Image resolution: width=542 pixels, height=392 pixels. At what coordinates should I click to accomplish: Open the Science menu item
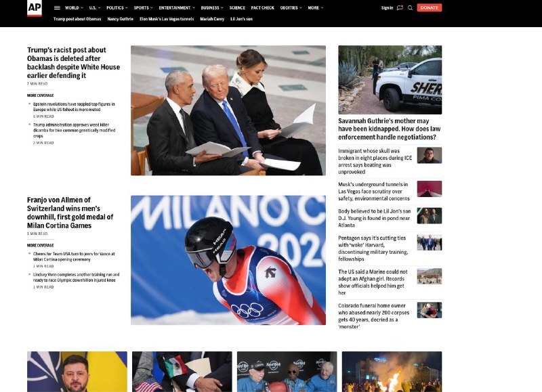(x=237, y=8)
